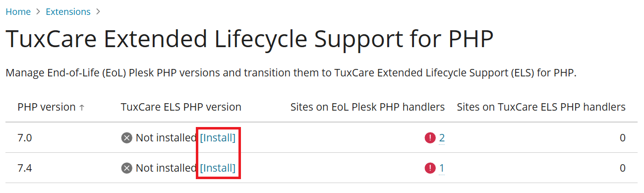Viewport: 644px width, 193px height.
Task: Open the Home breadcrumb link
Action: point(18,11)
